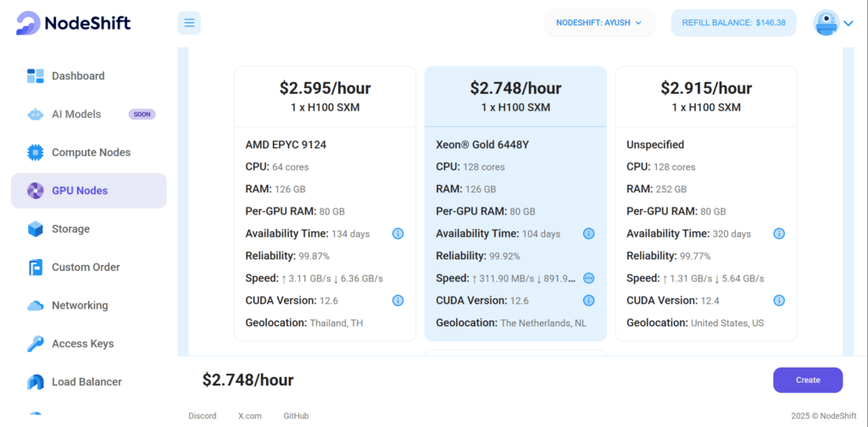Expand truncated Speed details on Xeon card

pyautogui.click(x=589, y=278)
